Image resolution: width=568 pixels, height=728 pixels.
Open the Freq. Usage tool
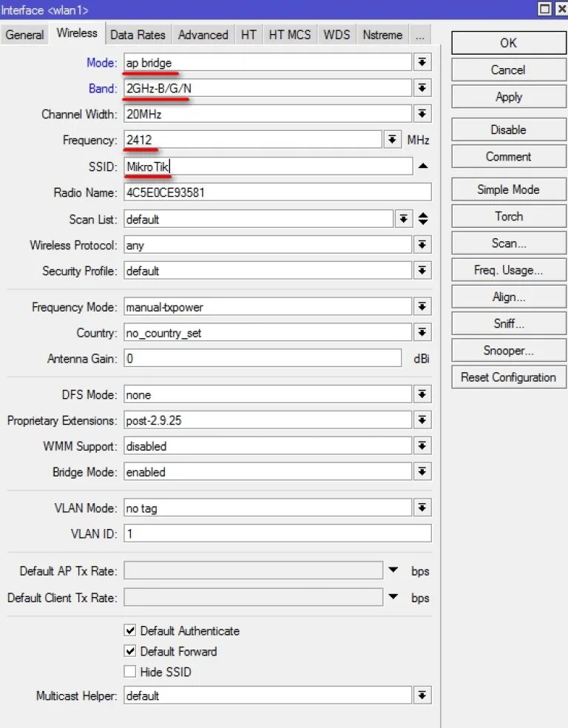coord(508,270)
